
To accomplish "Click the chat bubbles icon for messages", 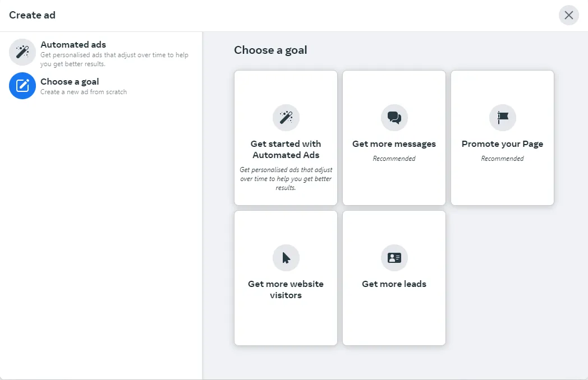I will (394, 118).
